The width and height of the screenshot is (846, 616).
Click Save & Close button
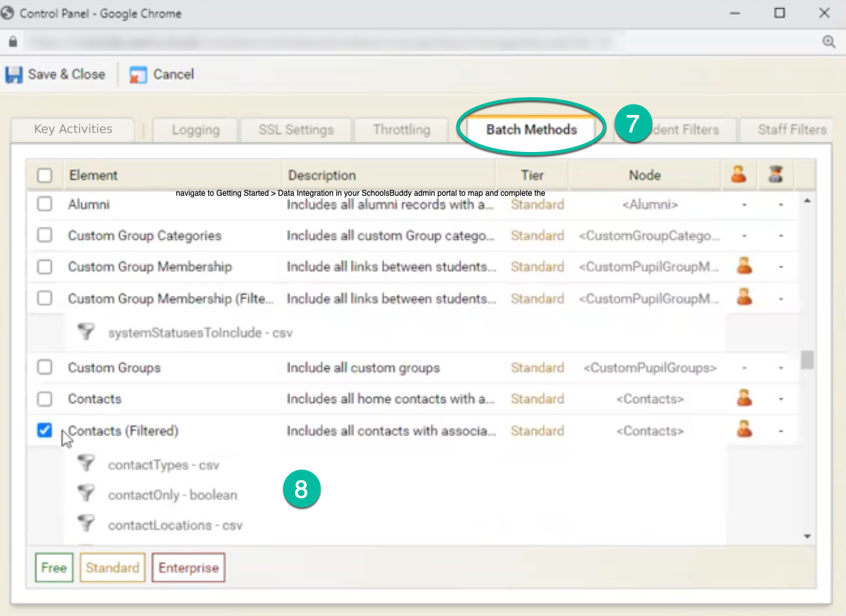point(55,74)
